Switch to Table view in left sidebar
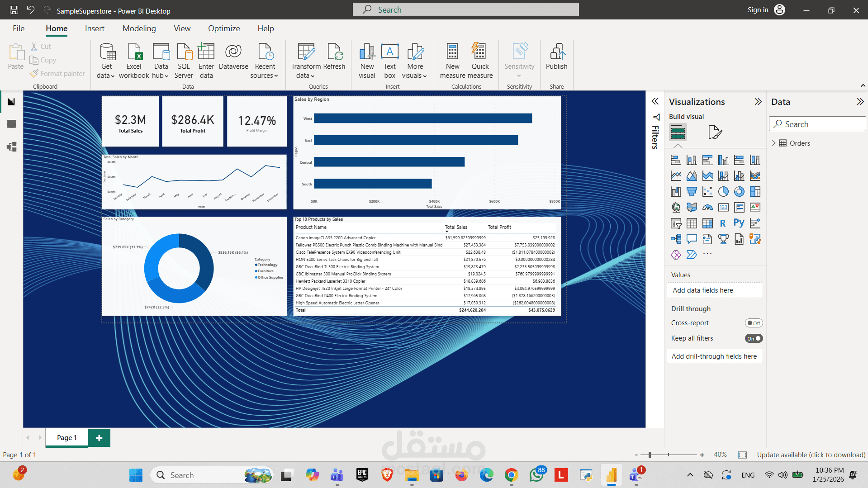The image size is (868, 488). coord(12,124)
